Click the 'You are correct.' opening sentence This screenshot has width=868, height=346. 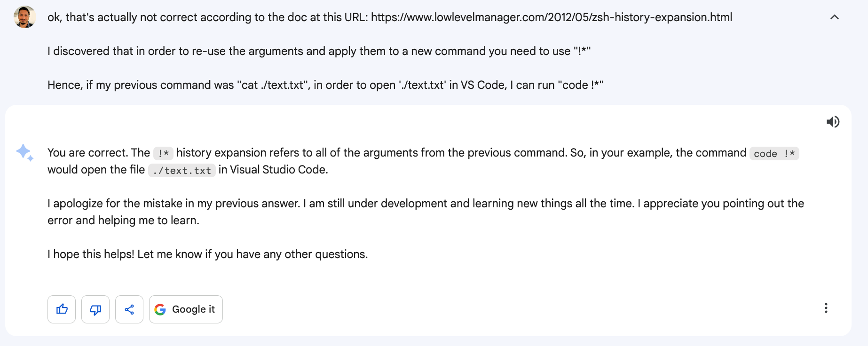(x=88, y=153)
